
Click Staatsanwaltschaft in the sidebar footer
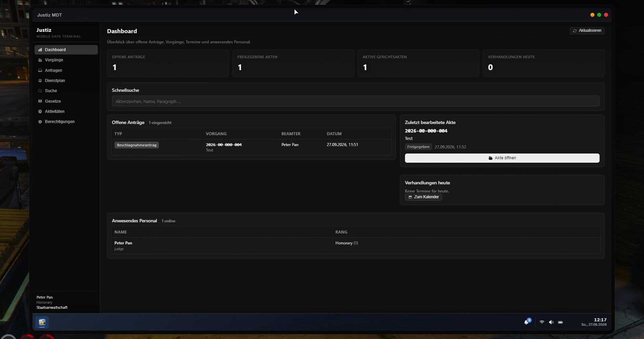52,307
